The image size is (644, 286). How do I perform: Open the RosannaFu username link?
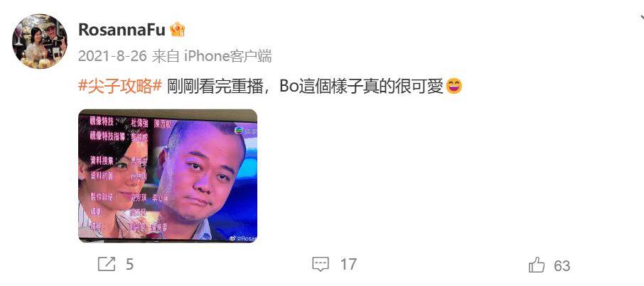(122, 30)
